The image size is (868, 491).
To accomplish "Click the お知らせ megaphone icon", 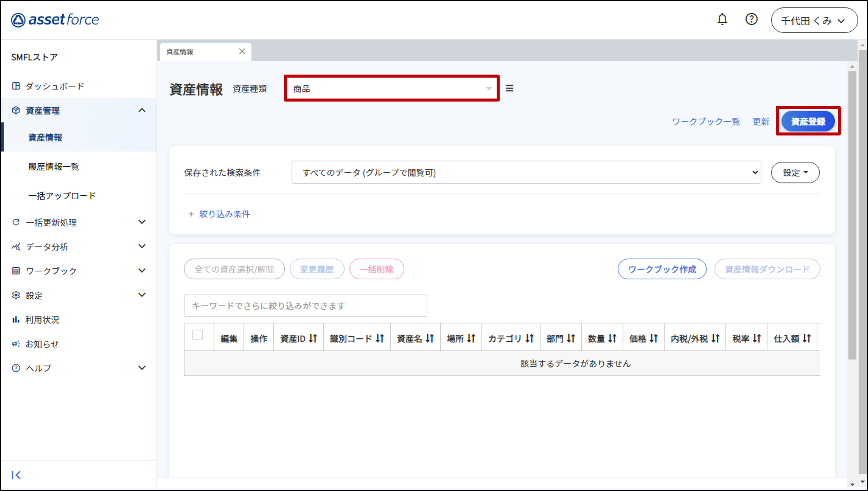I will [16, 343].
